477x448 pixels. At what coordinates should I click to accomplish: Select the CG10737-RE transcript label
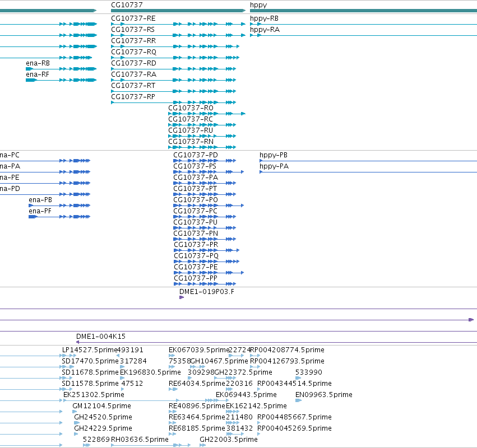point(133,18)
